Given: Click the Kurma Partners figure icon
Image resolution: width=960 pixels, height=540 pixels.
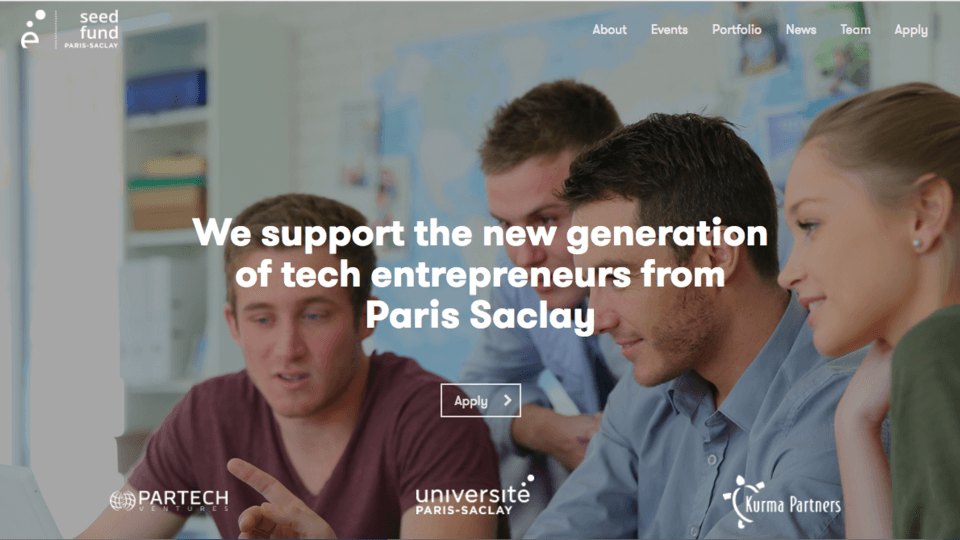Looking at the screenshot, I should [741, 501].
